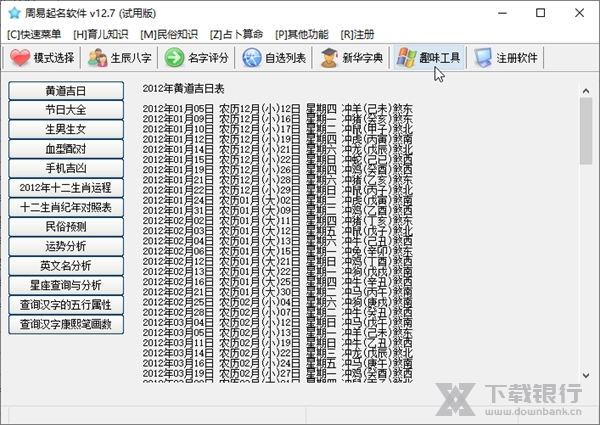Click the 黄道吉日 button

click(x=66, y=91)
